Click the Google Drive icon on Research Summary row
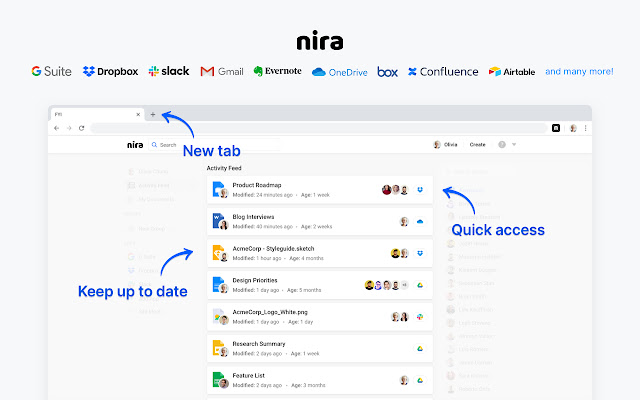Image resolution: width=640 pixels, height=400 pixels. pyautogui.click(x=420, y=349)
